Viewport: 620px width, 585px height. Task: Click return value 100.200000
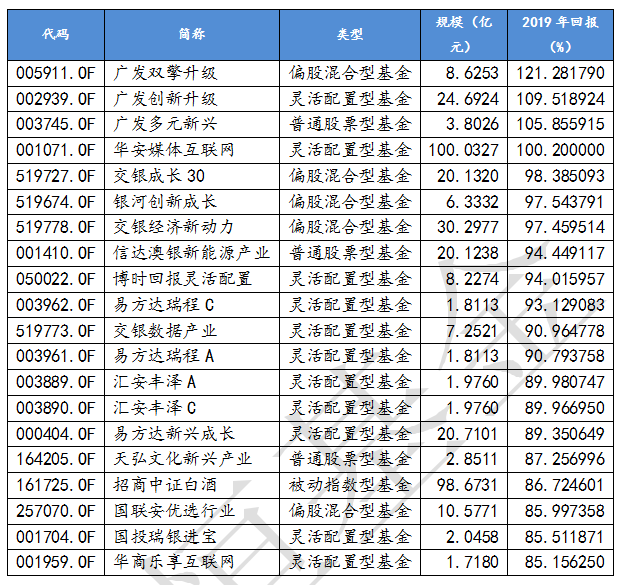[561, 150]
